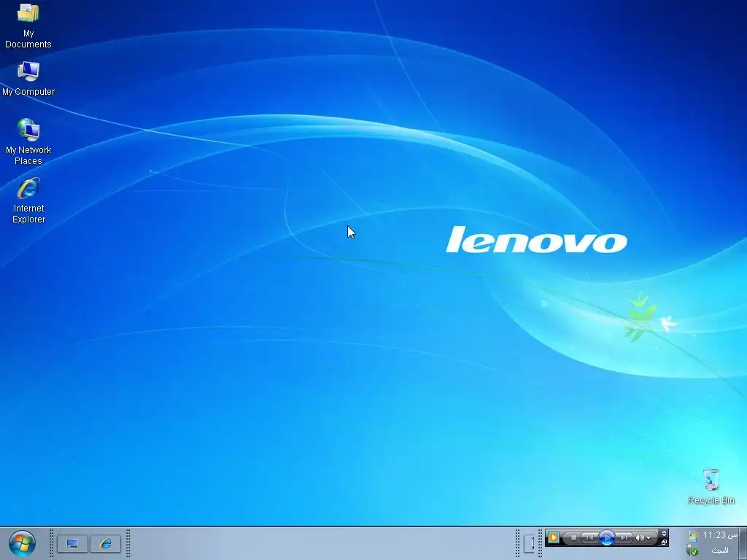Viewport: 747px width, 560px height.
Task: Click the Arabic day name under clock
Action: pyautogui.click(x=720, y=551)
